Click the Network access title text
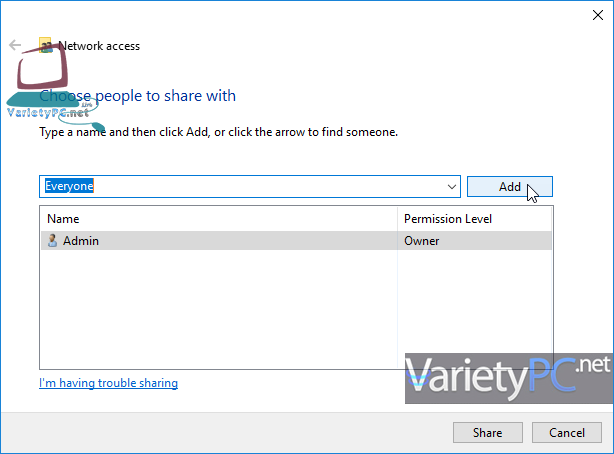Screen dimensions: 614x454 pyautogui.click(x=99, y=46)
